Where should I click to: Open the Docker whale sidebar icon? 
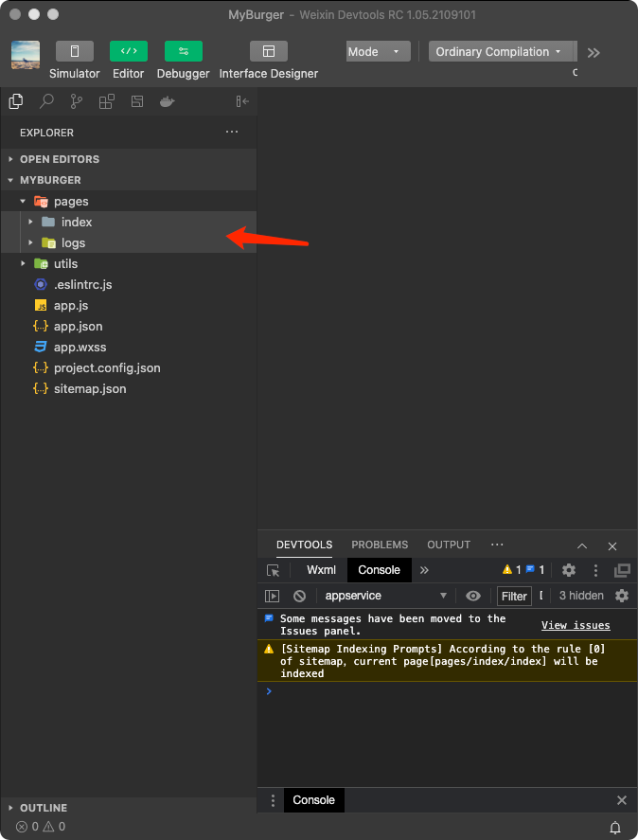[168, 101]
